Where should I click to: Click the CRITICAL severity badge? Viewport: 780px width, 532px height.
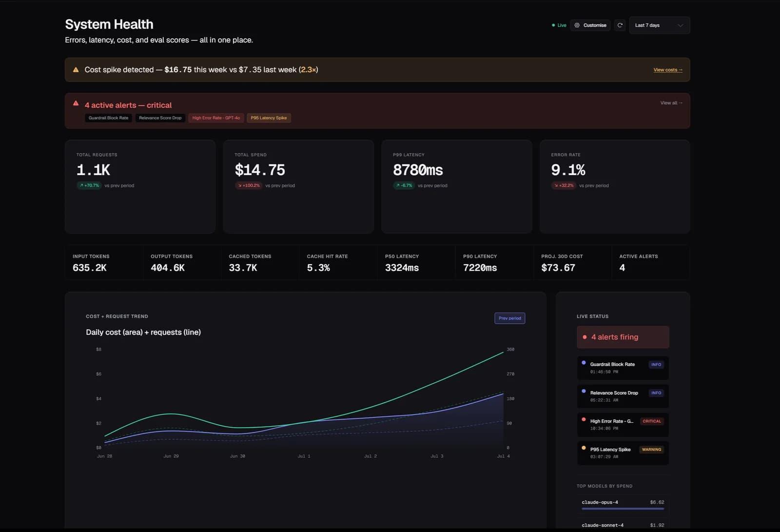(x=652, y=421)
